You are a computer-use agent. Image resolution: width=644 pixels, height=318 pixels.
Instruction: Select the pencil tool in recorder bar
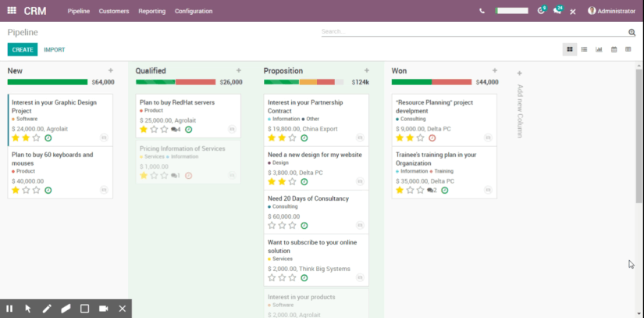click(47, 309)
